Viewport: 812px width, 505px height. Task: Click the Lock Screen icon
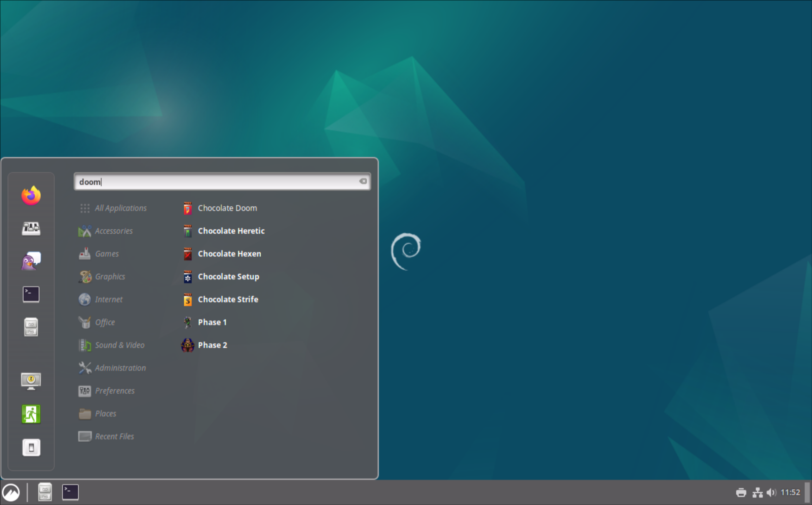[31, 381]
